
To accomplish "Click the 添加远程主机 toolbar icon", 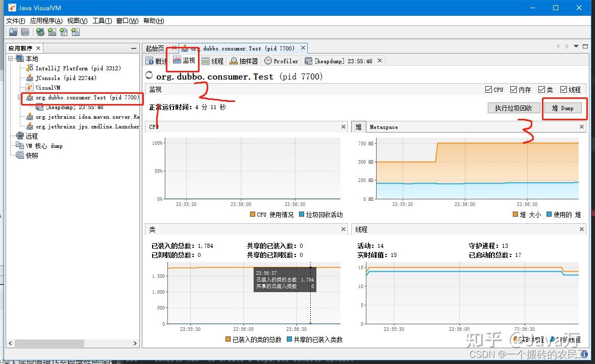I will coord(40,32).
